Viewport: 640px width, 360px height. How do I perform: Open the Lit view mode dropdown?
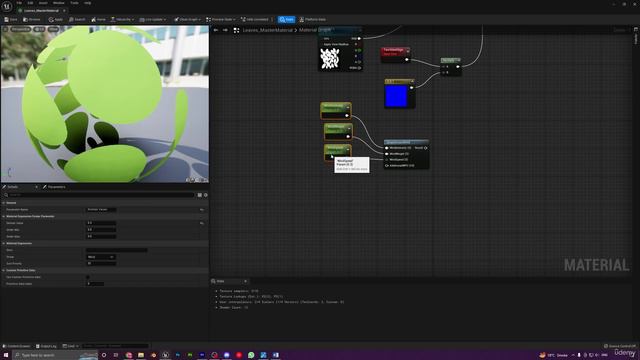tap(40, 29)
